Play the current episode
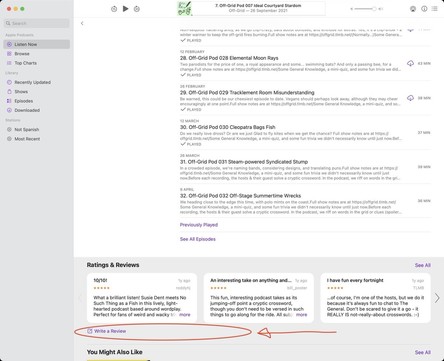 click(x=125, y=9)
